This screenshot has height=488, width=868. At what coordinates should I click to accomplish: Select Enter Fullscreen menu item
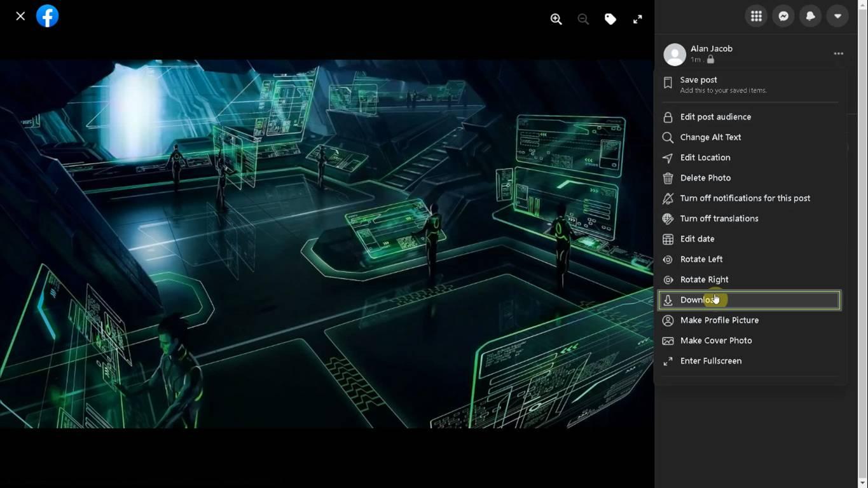tap(750, 361)
